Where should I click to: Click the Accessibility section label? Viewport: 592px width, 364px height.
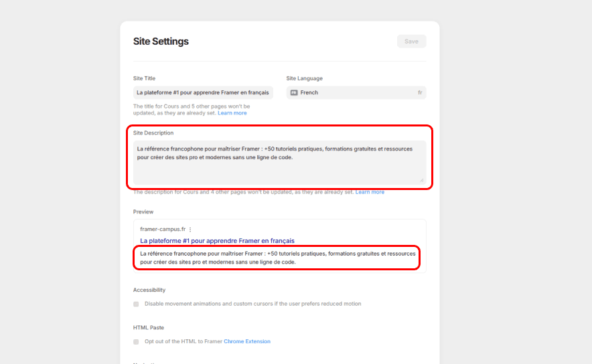point(149,290)
